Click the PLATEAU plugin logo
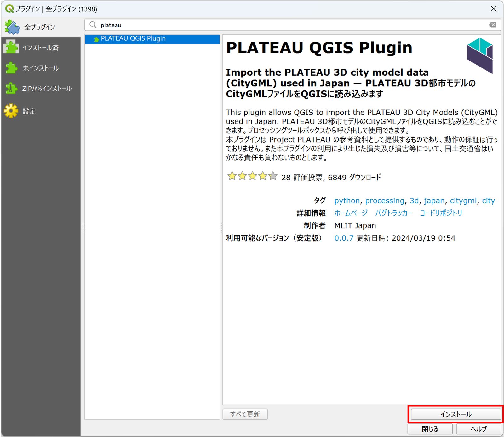504x437 pixels. (480, 55)
